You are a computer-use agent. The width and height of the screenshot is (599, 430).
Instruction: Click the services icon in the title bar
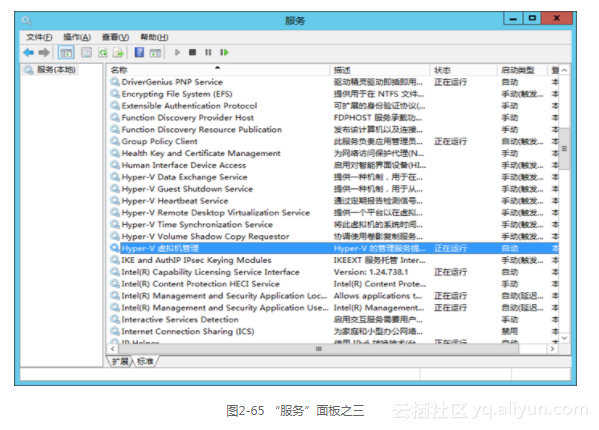[x=26, y=20]
